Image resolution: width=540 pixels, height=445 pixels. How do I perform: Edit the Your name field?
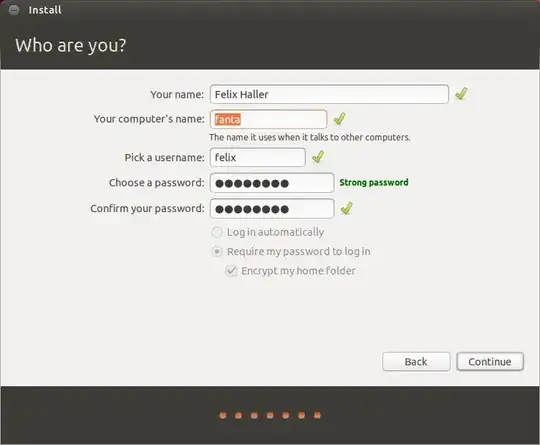(x=329, y=94)
